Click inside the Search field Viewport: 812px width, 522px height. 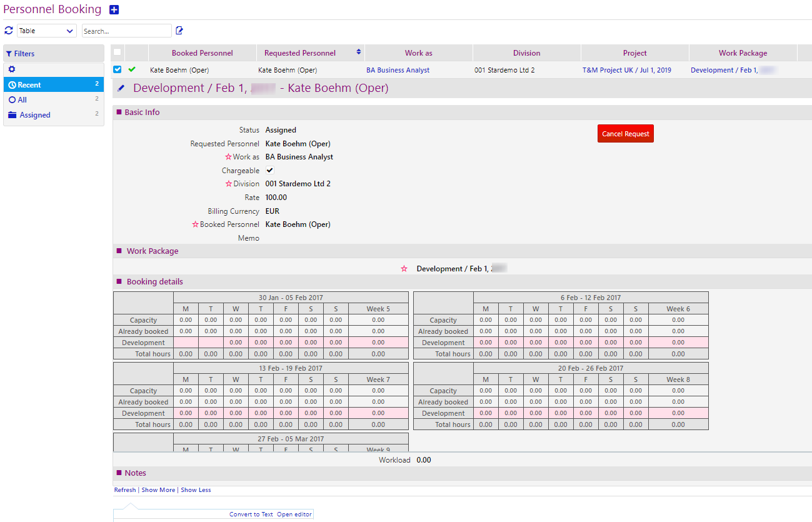click(x=126, y=30)
